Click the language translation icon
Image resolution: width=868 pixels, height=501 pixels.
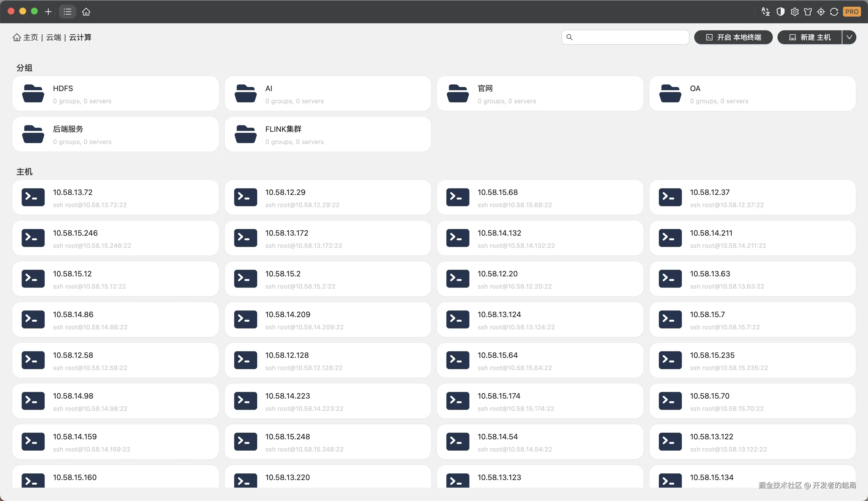(766, 12)
